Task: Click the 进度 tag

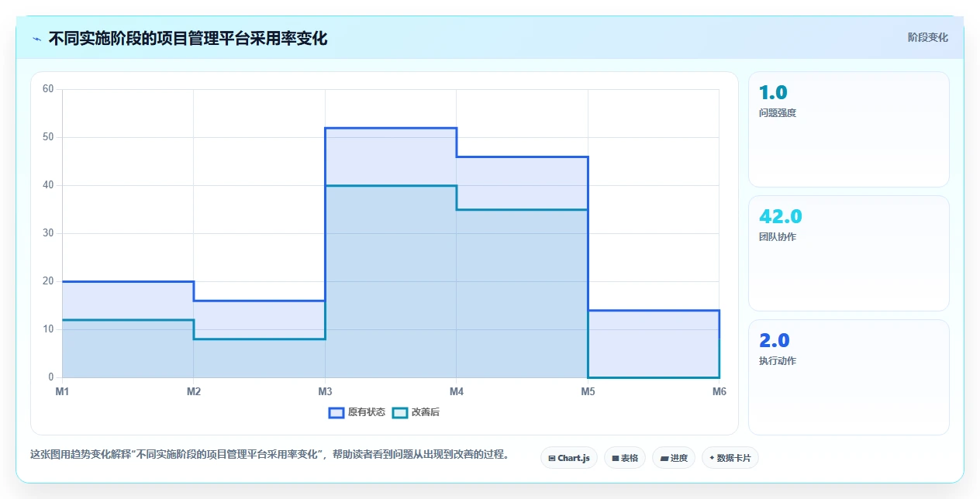Action: click(674, 458)
